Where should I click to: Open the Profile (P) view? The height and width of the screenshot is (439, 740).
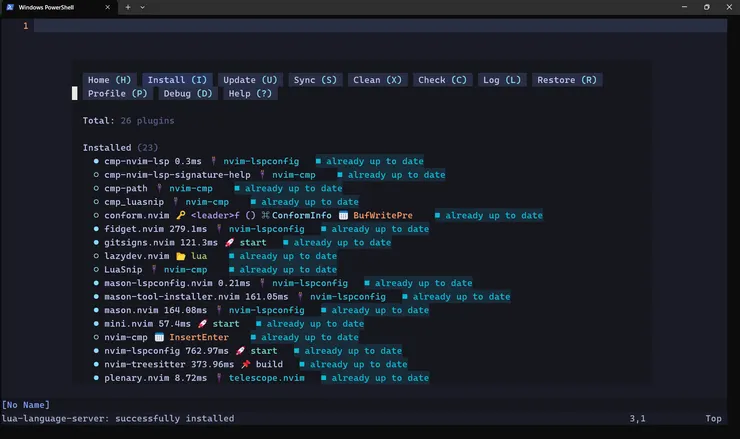[118, 93]
